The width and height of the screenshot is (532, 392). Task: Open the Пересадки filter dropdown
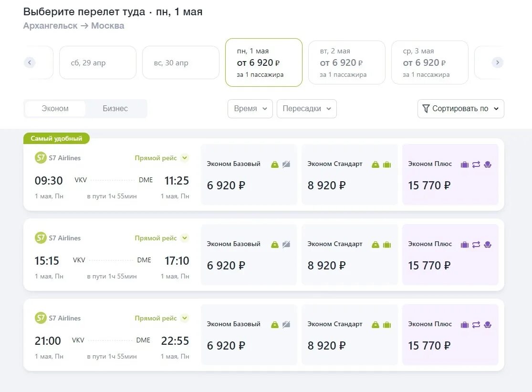306,109
